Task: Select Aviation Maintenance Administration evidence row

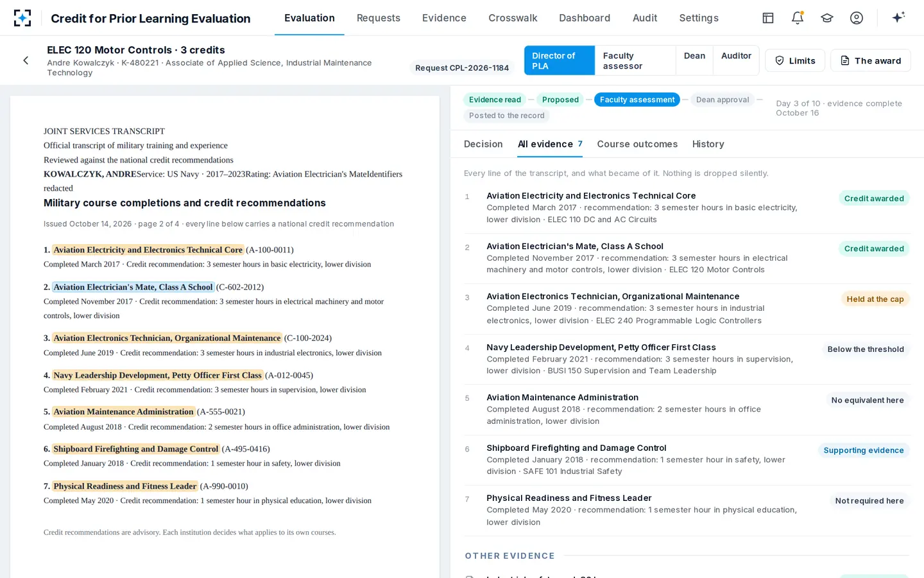Action: pos(687,409)
